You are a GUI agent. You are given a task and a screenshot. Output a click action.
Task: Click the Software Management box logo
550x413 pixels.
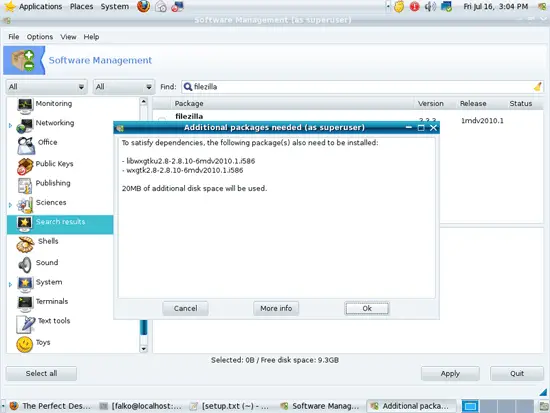(x=23, y=60)
